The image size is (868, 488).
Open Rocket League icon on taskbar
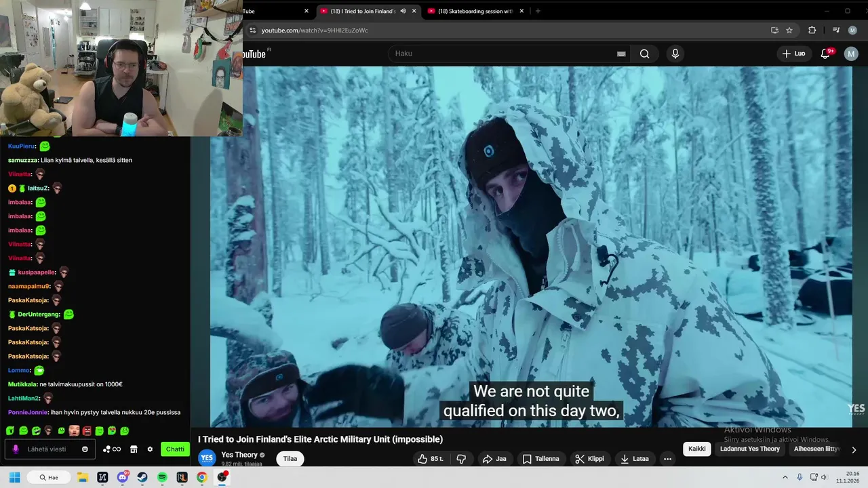pos(182,477)
